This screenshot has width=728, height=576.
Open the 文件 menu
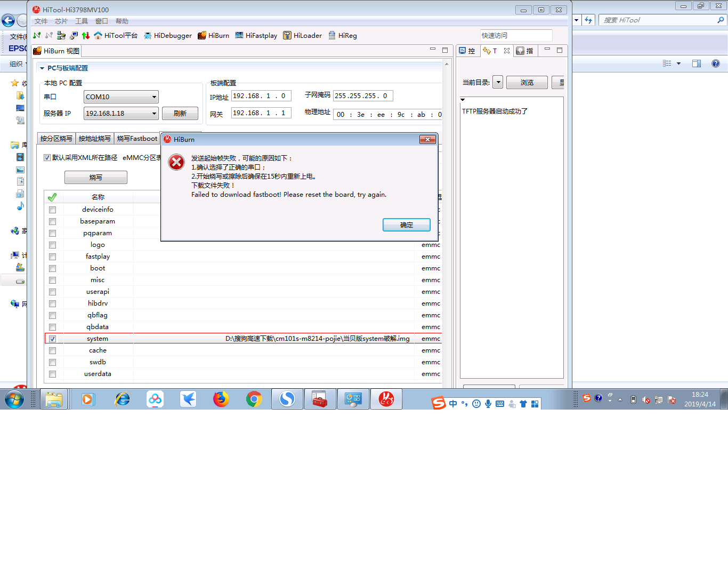(41, 21)
